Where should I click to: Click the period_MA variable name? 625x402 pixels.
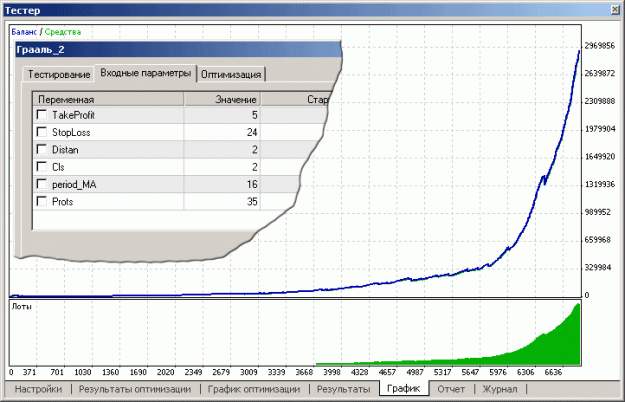tap(74, 184)
